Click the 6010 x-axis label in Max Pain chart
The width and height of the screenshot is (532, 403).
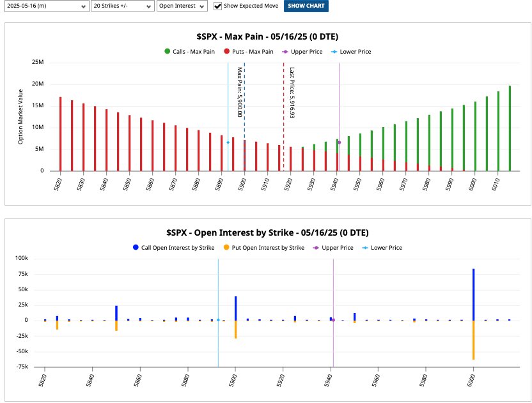(x=496, y=184)
